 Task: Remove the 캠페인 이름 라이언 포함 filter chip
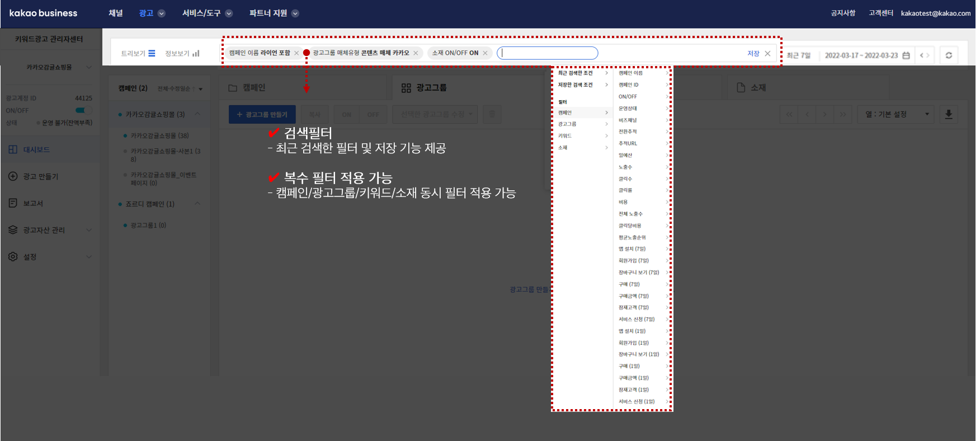point(296,53)
